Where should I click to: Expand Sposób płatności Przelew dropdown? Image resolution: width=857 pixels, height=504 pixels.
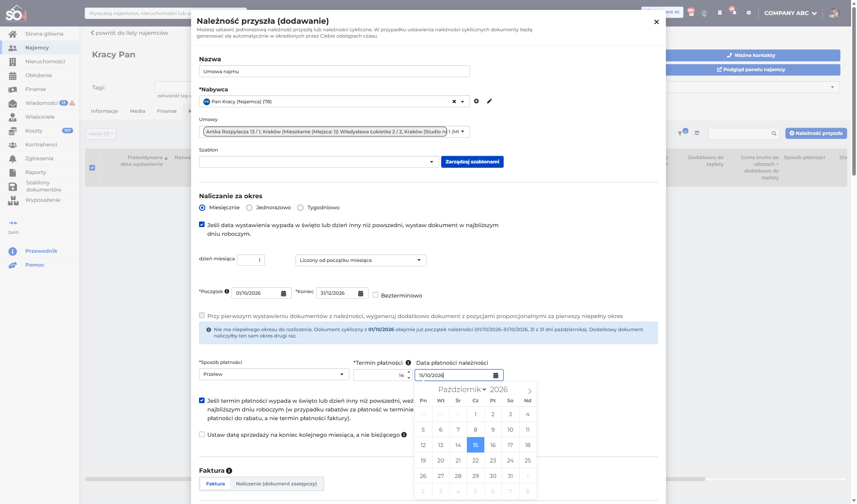pyautogui.click(x=274, y=374)
